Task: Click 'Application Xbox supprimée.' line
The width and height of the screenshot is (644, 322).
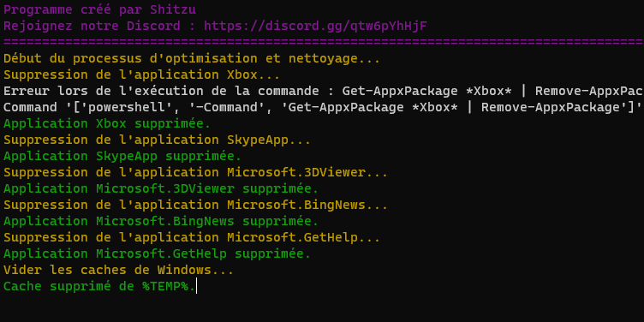Action: coord(107,123)
